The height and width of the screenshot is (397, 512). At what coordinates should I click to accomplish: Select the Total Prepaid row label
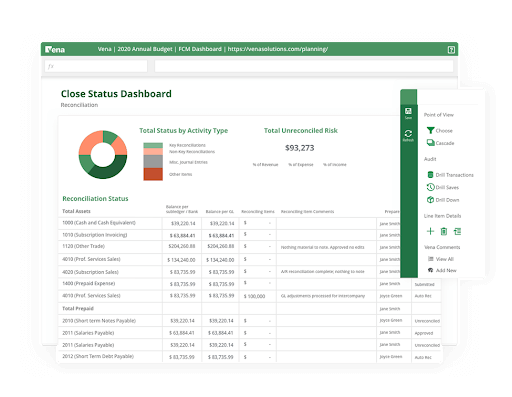[78, 309]
